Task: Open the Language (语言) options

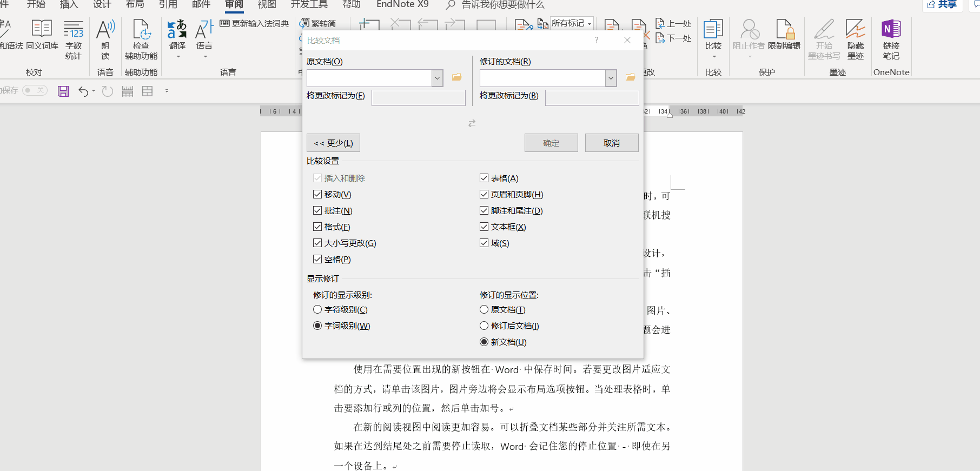Action: [204, 39]
